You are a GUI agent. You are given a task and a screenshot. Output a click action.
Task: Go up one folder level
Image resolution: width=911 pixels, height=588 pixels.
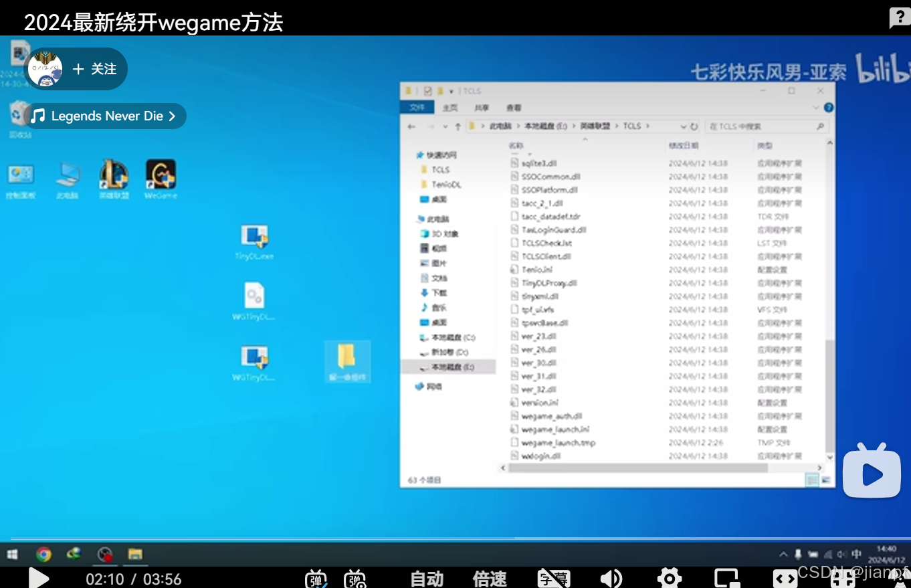click(x=458, y=126)
